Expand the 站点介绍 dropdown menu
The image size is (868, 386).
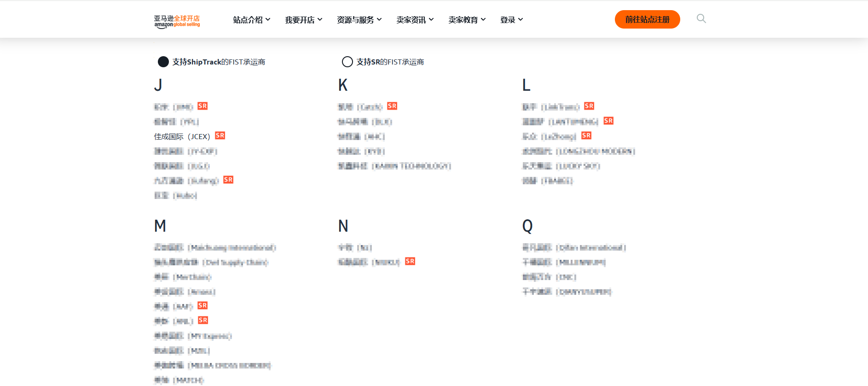point(251,20)
